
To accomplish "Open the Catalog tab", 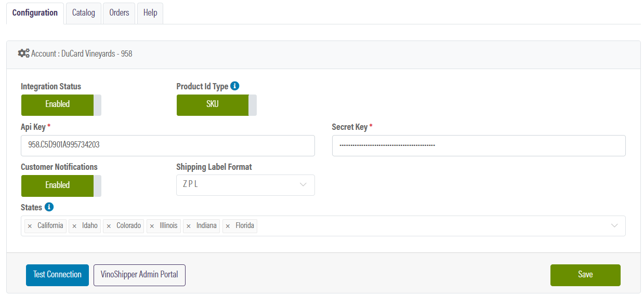I will coord(84,13).
